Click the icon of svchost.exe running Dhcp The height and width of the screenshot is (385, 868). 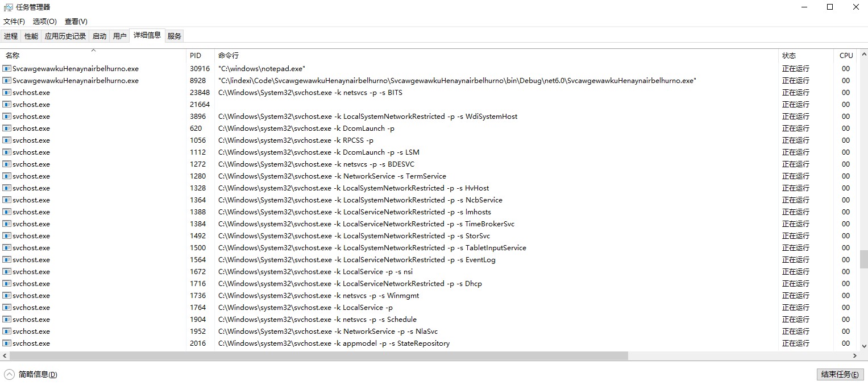pyautogui.click(x=7, y=284)
